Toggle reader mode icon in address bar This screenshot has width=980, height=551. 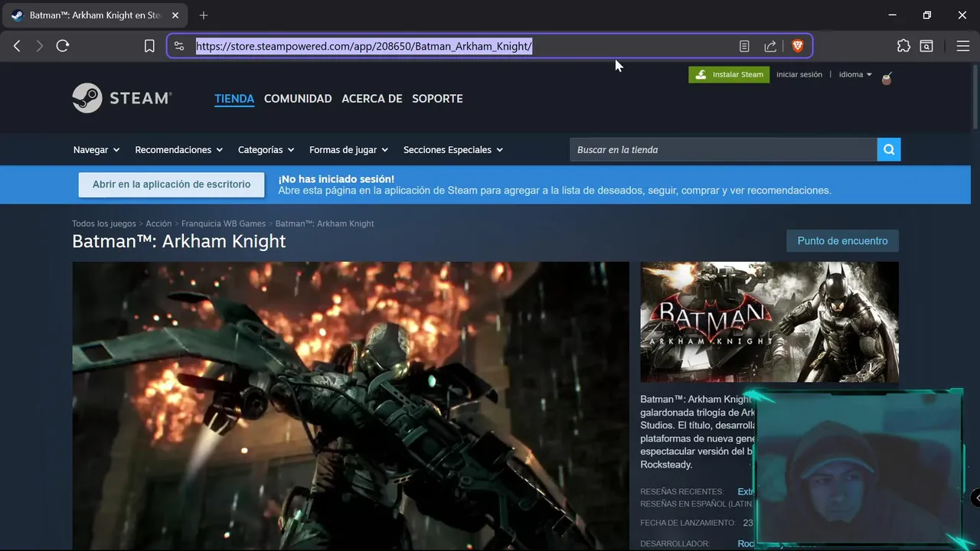(744, 46)
